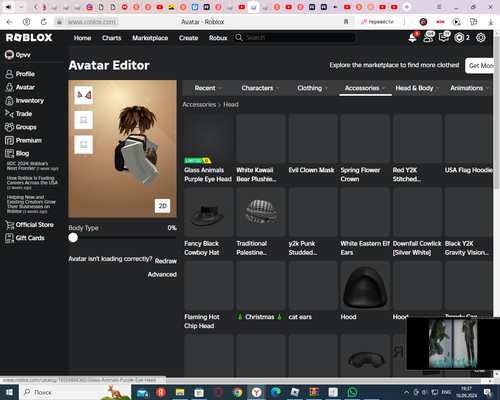Click the Roblox search field
Viewport: 500px width, 400px height.
point(295,38)
